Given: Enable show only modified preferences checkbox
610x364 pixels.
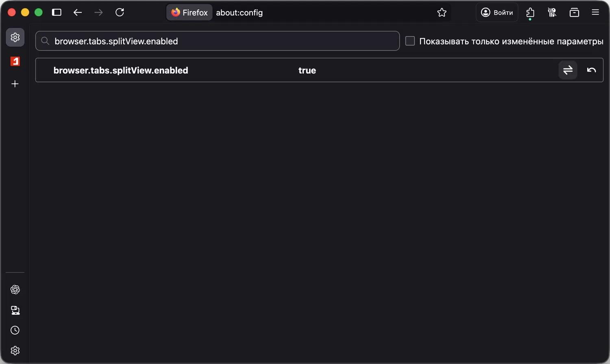Looking at the screenshot, I should point(410,41).
